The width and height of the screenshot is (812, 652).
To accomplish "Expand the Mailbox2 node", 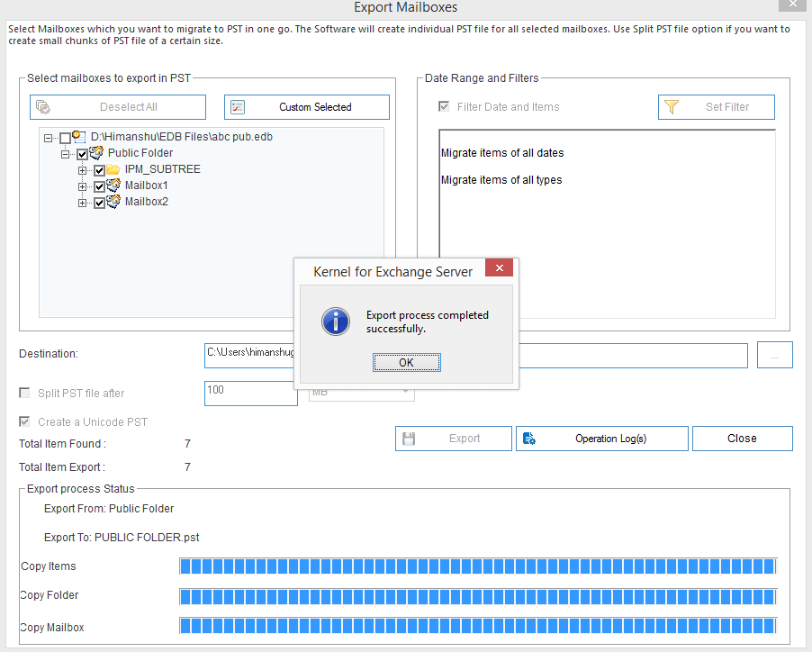I will (82, 203).
